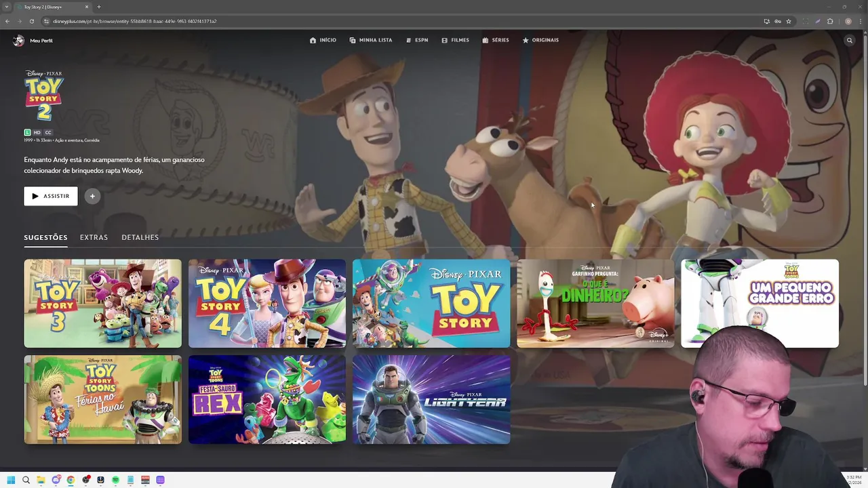The width and height of the screenshot is (868, 488).
Task: Browse the Filmes section
Action: [x=455, y=40]
